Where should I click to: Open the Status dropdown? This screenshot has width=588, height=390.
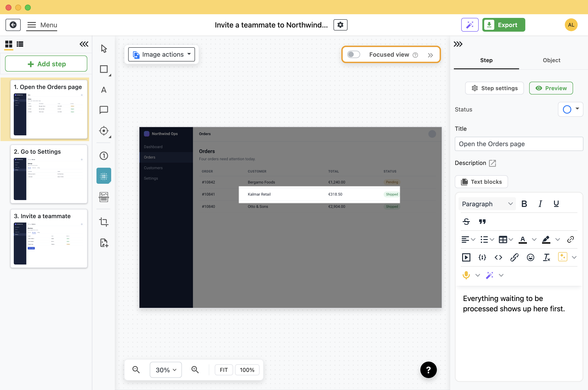click(570, 109)
